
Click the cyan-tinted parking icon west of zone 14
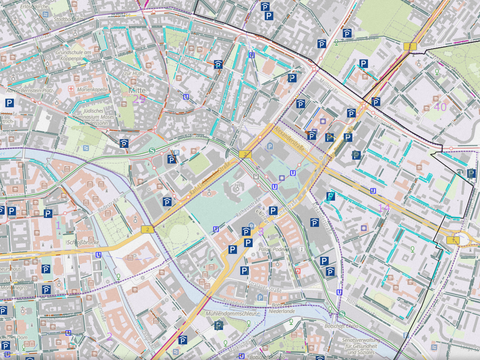point(330,196)
